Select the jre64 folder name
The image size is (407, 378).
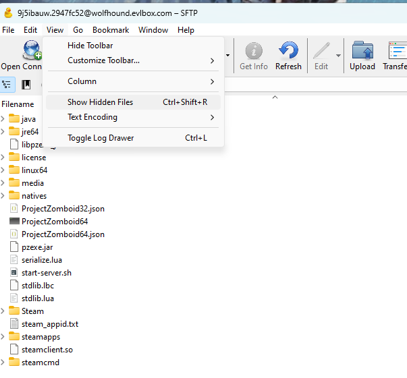[30, 132]
